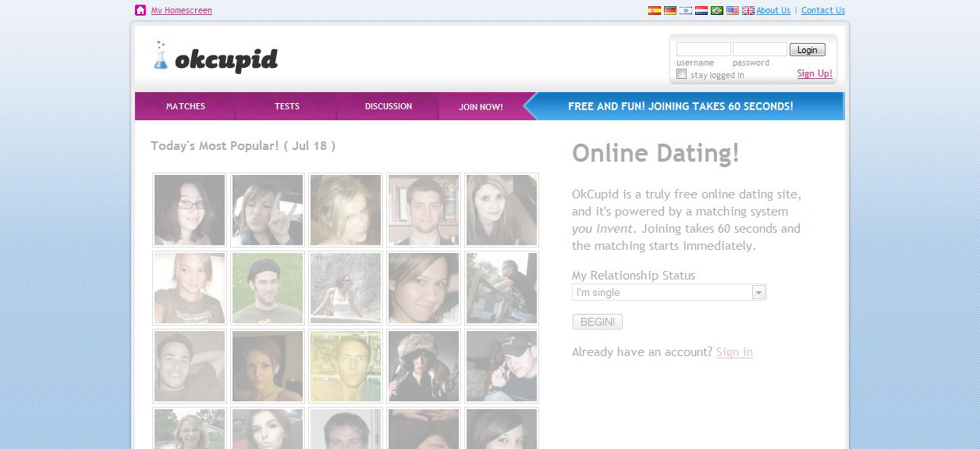Open photo of smiling dark-haired woman looking up
The image size is (980, 449).
point(424,288)
